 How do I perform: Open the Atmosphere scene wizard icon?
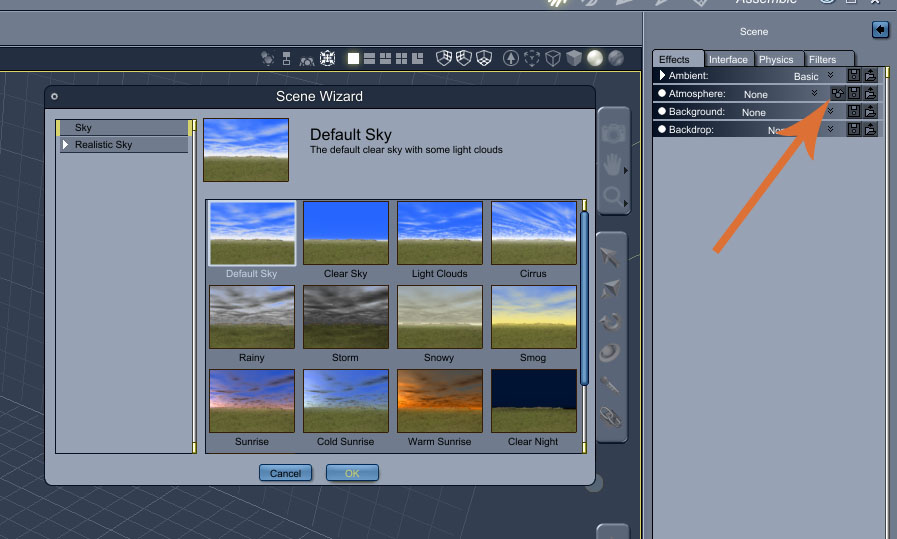tap(837, 93)
